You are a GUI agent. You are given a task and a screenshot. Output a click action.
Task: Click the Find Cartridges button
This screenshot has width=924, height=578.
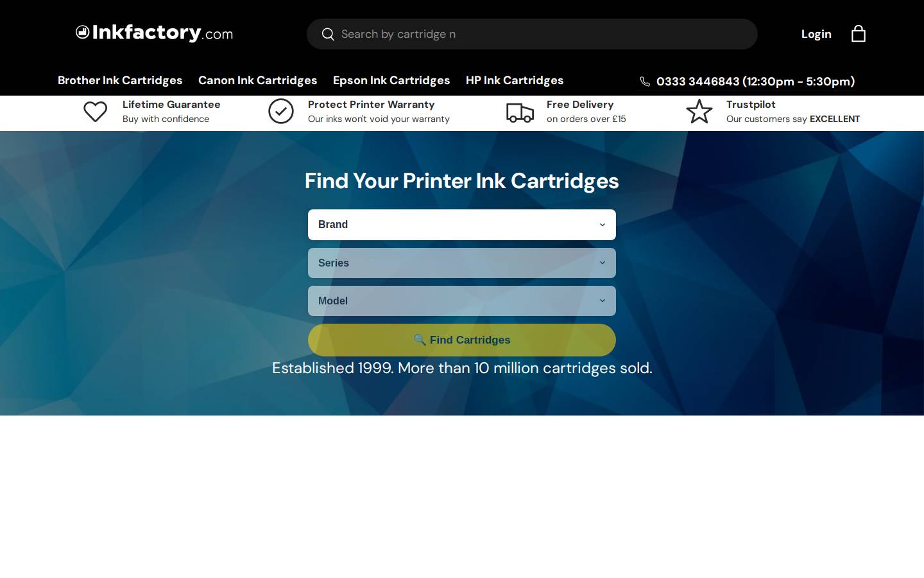pyautogui.click(x=462, y=340)
